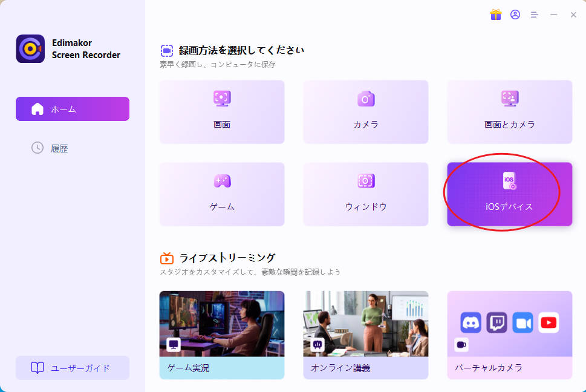Image resolution: width=586 pixels, height=392 pixels.
Task: Open the カメラ recording mode
Action: [365, 99]
